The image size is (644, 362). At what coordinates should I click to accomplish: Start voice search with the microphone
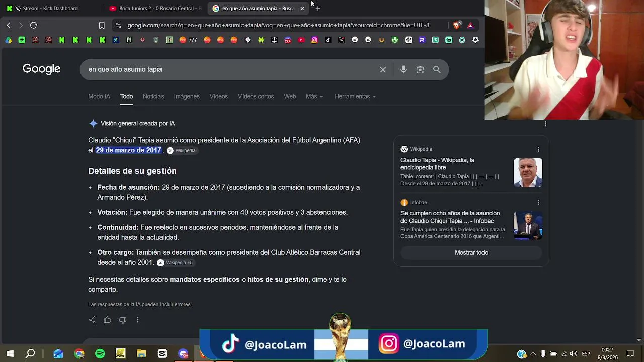click(404, 70)
